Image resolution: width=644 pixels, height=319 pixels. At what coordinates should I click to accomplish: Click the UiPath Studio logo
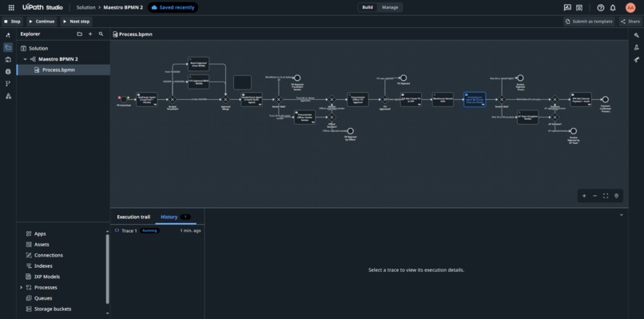click(42, 7)
